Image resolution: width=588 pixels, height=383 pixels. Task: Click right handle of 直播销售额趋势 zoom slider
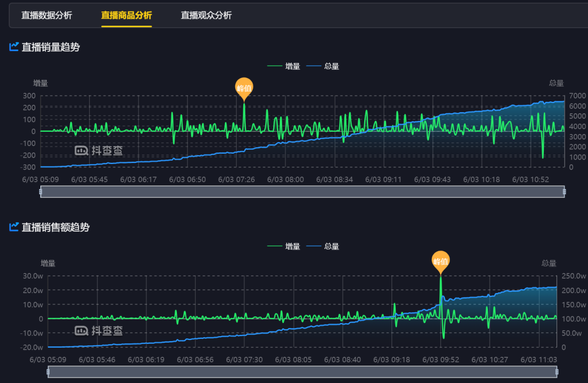pos(556,372)
